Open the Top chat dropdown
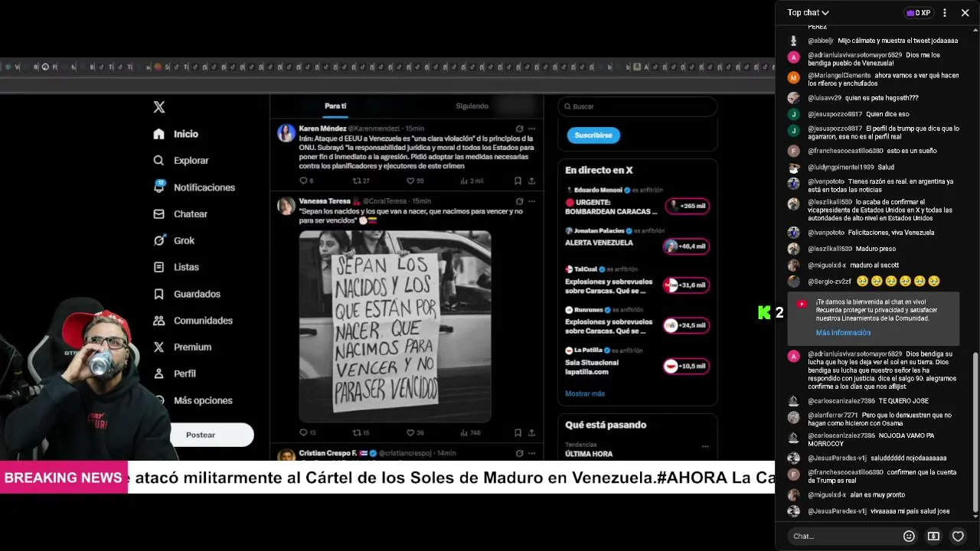Image resolution: width=980 pixels, height=551 pixels. [x=808, y=12]
